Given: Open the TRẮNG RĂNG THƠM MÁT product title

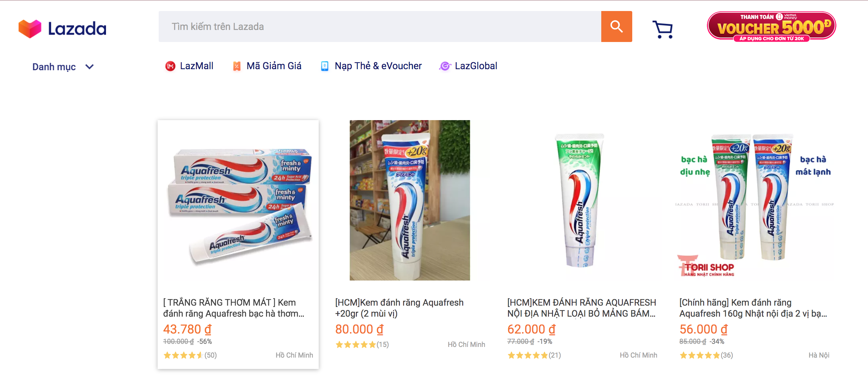Looking at the screenshot, I should click(x=233, y=308).
